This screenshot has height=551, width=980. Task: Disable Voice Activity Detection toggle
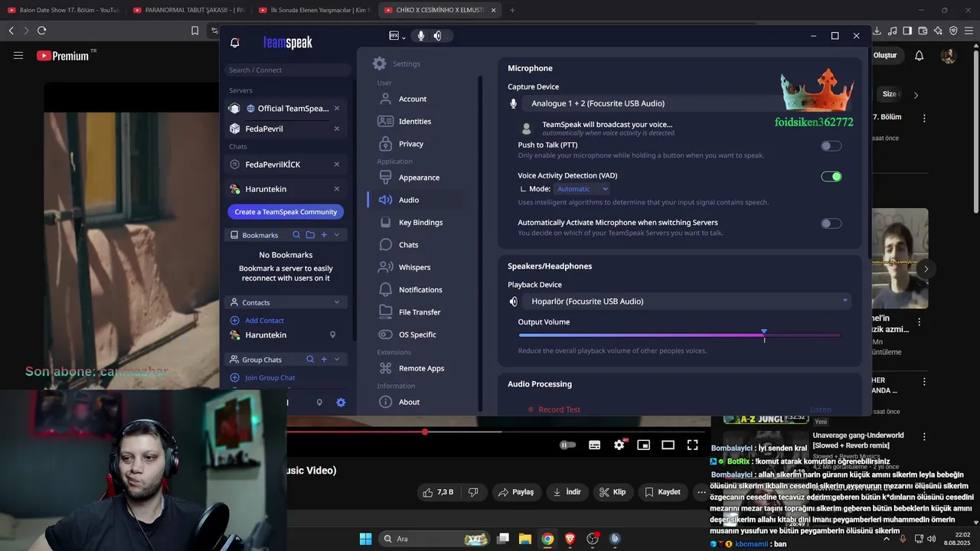[831, 177]
